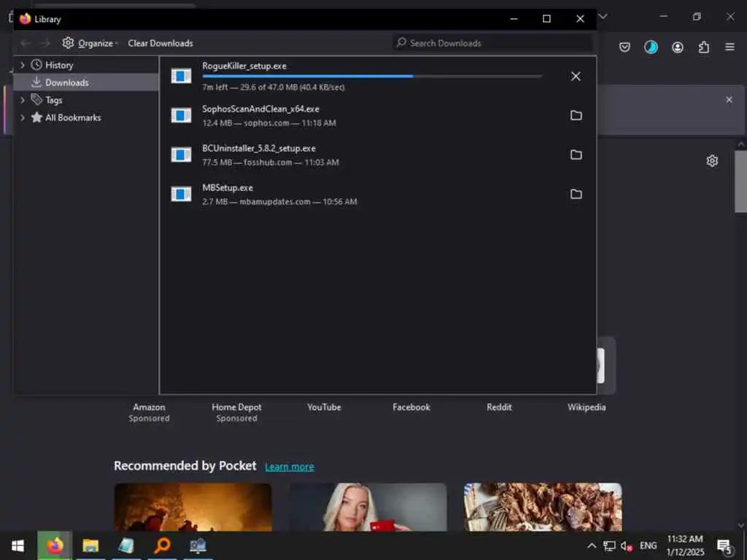Open the food Pocket story thumbnail

click(x=543, y=507)
